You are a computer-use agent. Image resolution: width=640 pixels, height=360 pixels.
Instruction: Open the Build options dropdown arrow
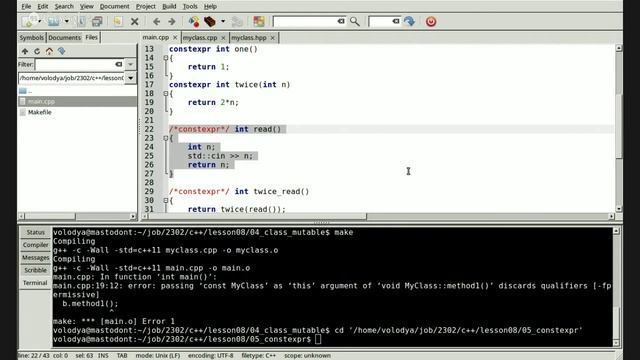click(x=223, y=21)
